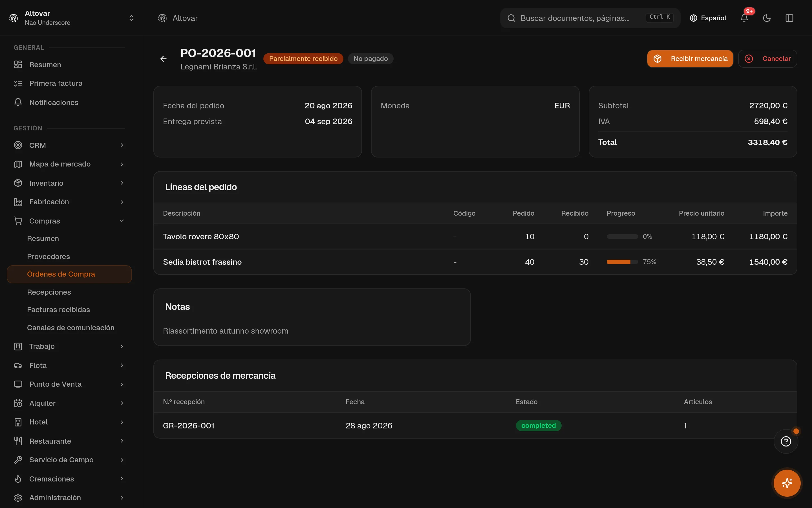This screenshot has width=812, height=508.
Task: Click the Total amount 3318,40 €
Action: [767, 143]
